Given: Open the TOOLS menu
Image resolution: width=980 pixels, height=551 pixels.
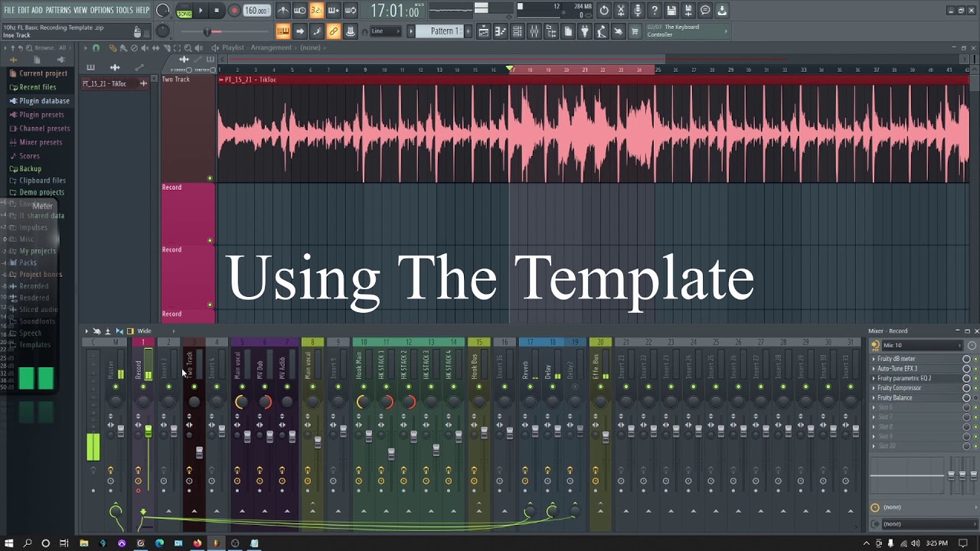Looking at the screenshot, I should [124, 10].
